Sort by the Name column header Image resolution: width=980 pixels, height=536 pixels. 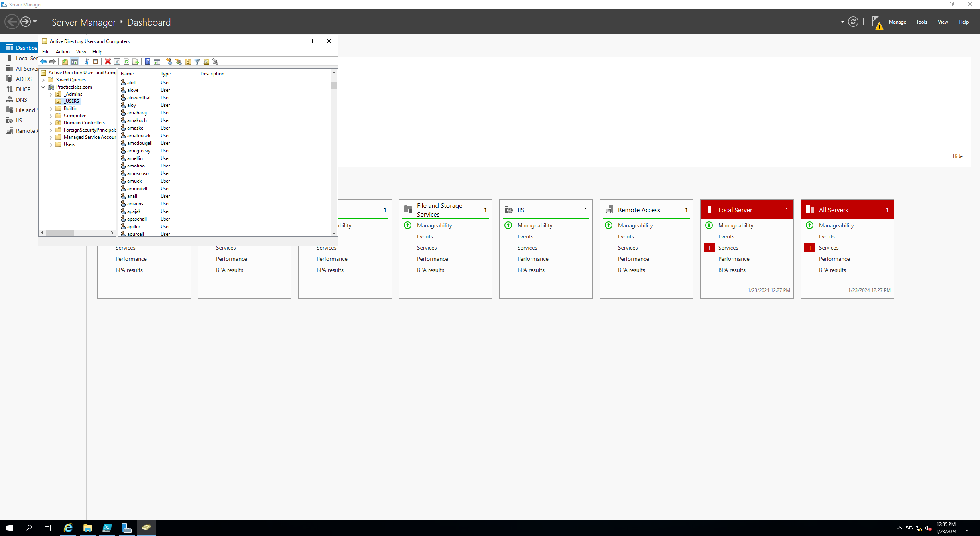[x=138, y=74]
